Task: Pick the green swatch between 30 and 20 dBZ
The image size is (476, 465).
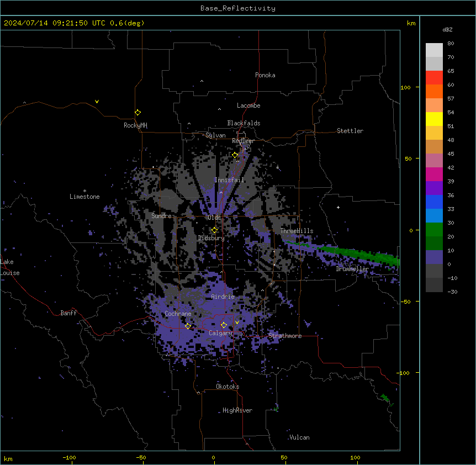Action: click(x=434, y=230)
